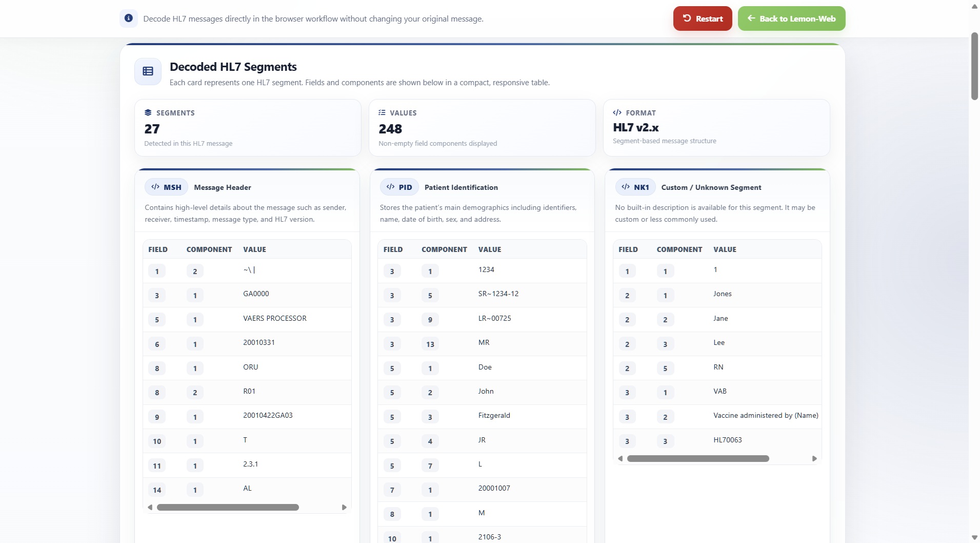Click the COMPONENT column header in PID table
This screenshot has height=543, width=980.
(444, 249)
